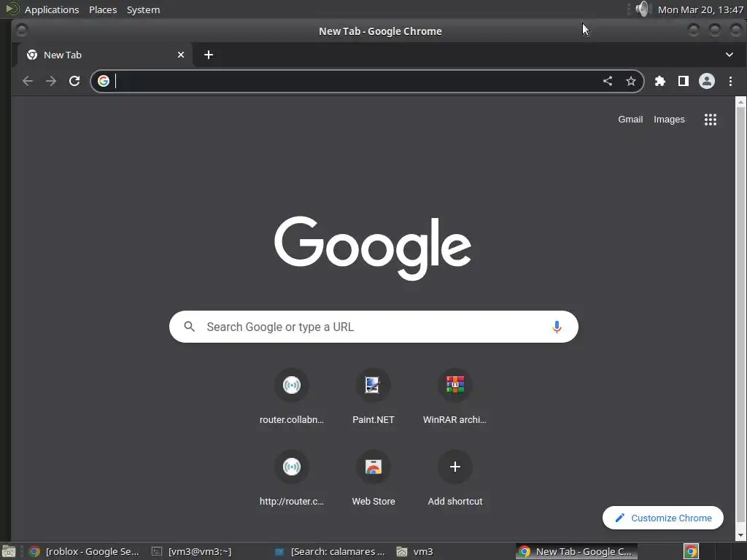This screenshot has height=560, width=747.
Task: Reload the page with the refresh icon
Action: pos(74,81)
